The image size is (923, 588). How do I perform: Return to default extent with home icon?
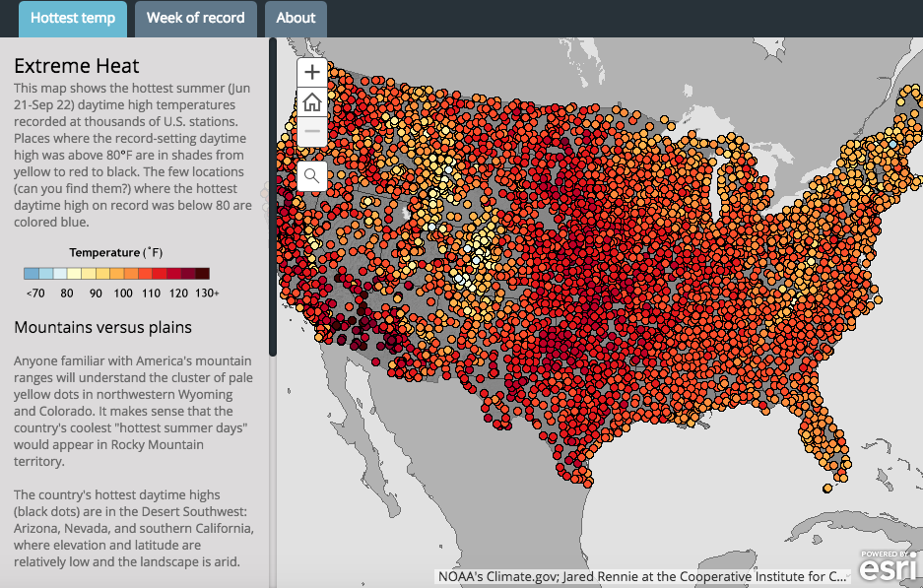coord(311,100)
